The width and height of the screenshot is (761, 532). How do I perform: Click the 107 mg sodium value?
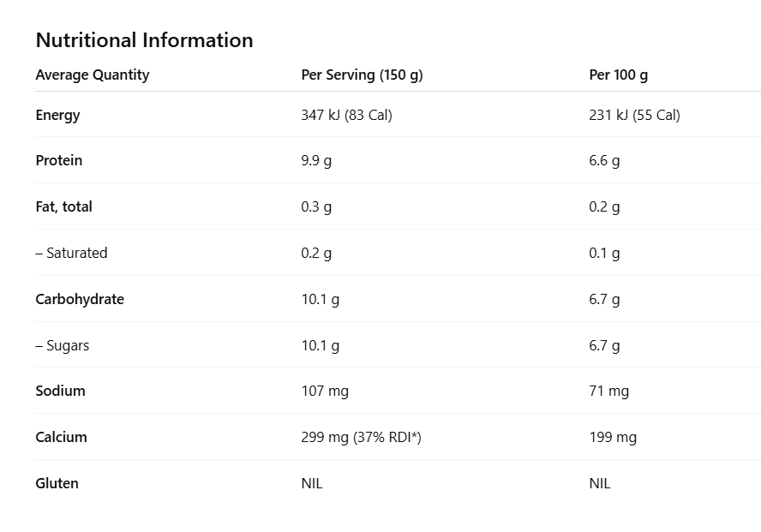click(x=325, y=391)
